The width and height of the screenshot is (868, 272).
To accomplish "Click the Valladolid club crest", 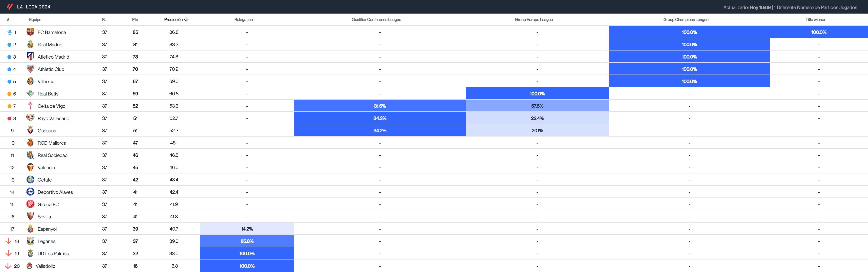I will (30, 266).
